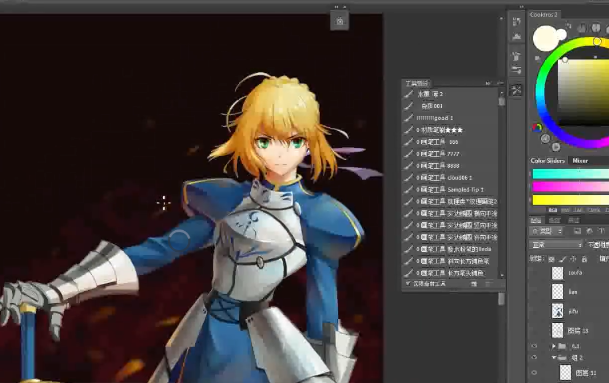
Task: Show the toufa layer via visibility box
Action: (x=534, y=273)
